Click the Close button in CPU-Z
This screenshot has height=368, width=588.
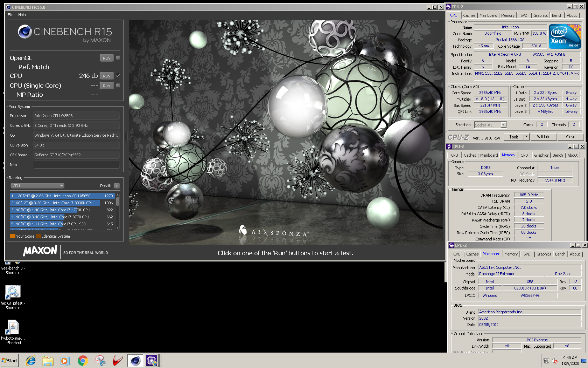tap(570, 137)
